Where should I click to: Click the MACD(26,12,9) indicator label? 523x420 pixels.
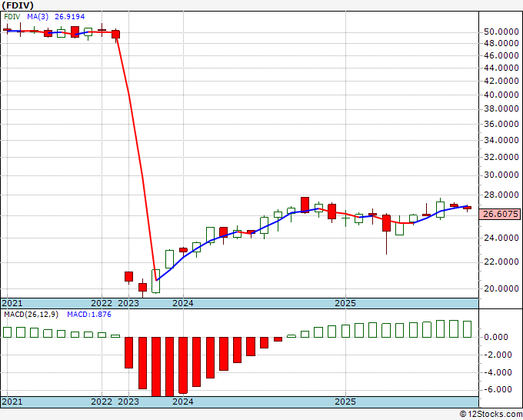[31, 315]
